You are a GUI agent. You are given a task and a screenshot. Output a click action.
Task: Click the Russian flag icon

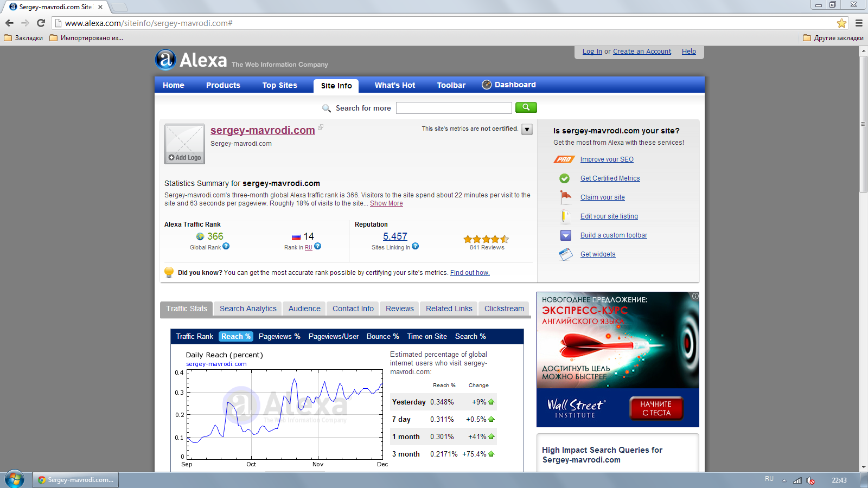click(x=296, y=237)
